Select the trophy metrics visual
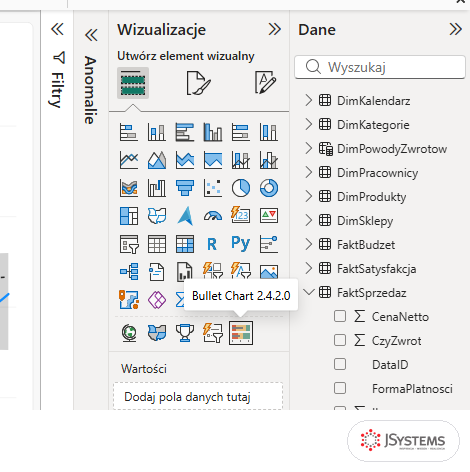Screen dimensions: 470x472 pos(185,333)
